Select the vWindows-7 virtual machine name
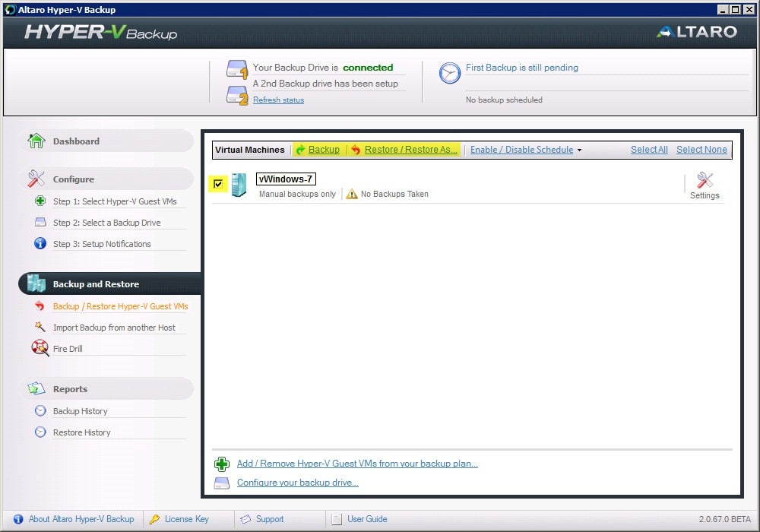 click(286, 179)
